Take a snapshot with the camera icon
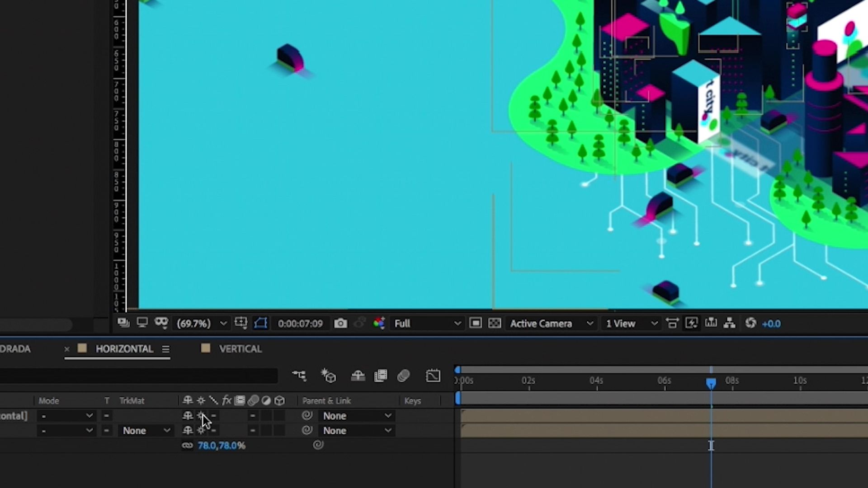868x488 pixels. [340, 324]
